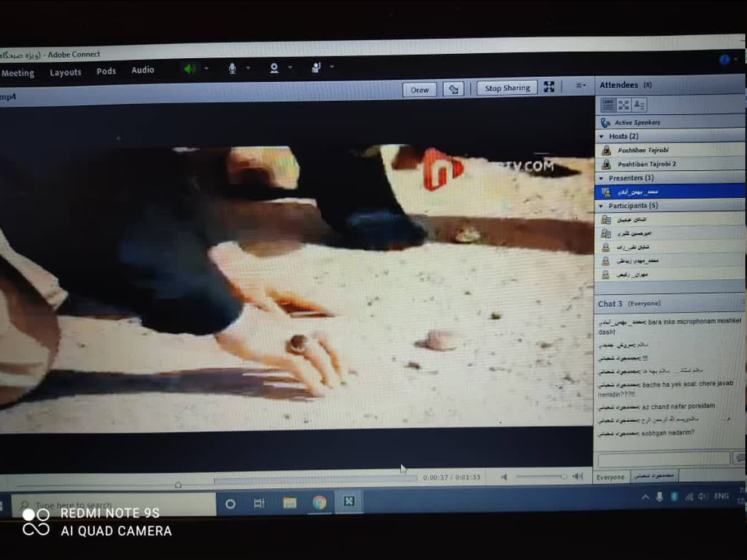Click the Windows search box

point(114,505)
